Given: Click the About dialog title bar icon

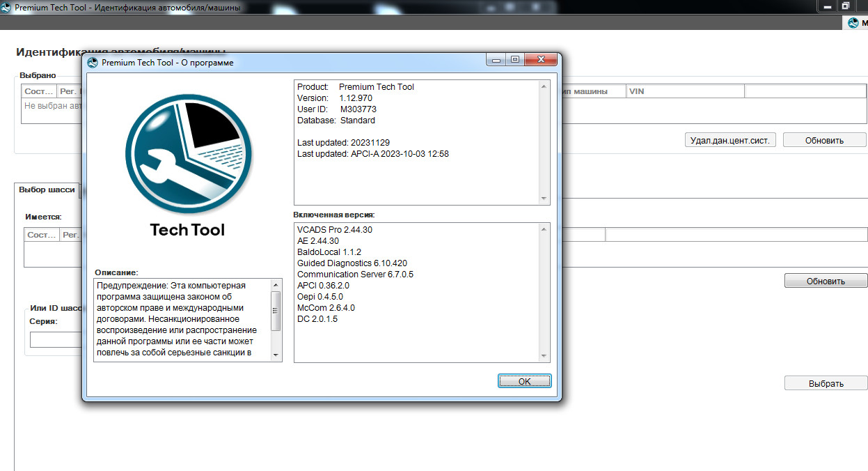Looking at the screenshot, I should coord(93,62).
